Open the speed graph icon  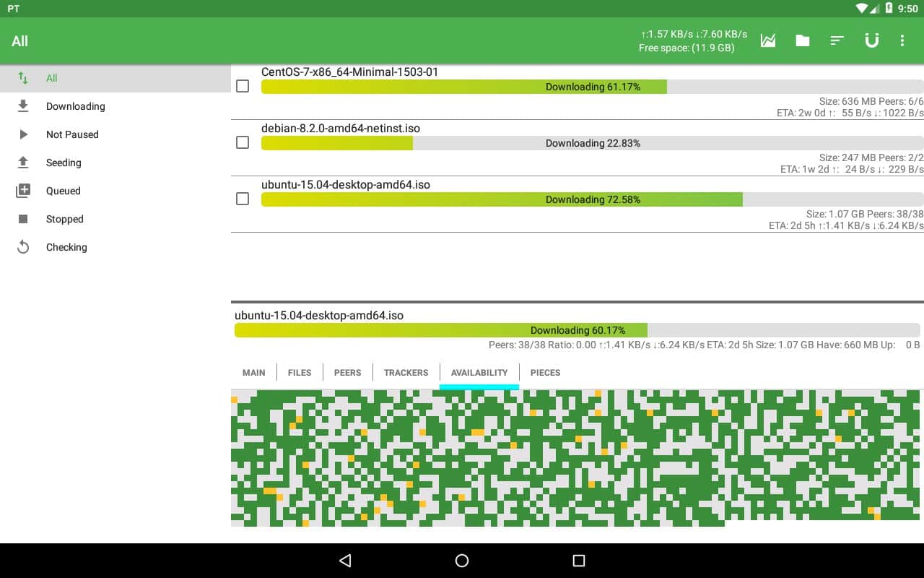pos(768,41)
